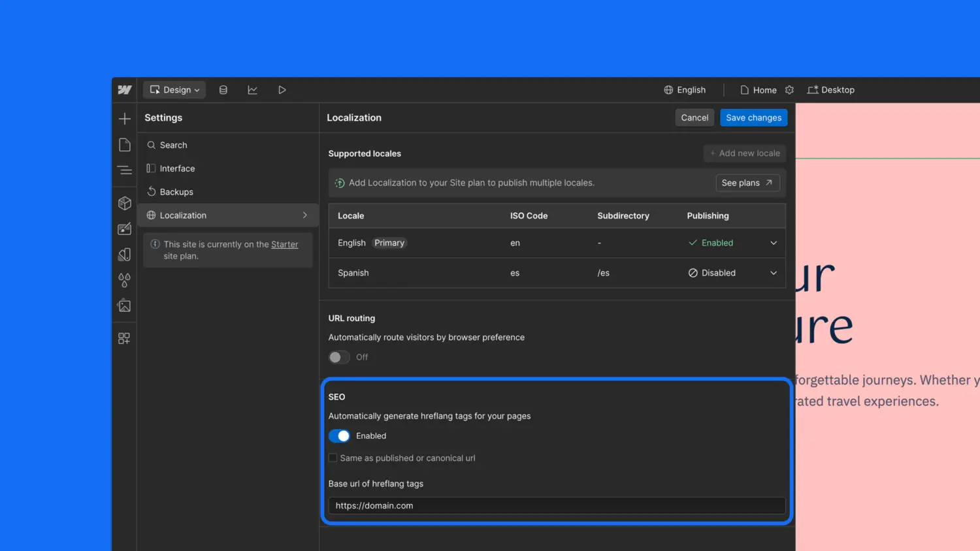Click the ISO Code column header
Screen dimensions: 980x551
529,215
